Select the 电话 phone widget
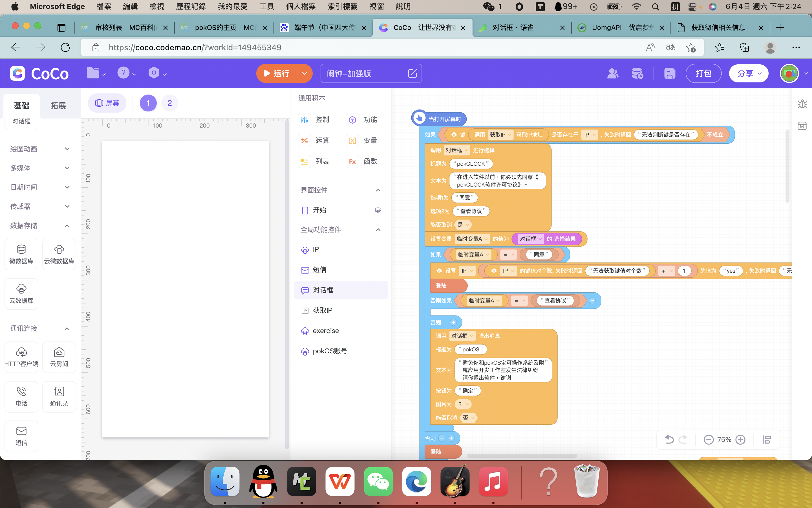The height and width of the screenshot is (508, 812). (21, 397)
